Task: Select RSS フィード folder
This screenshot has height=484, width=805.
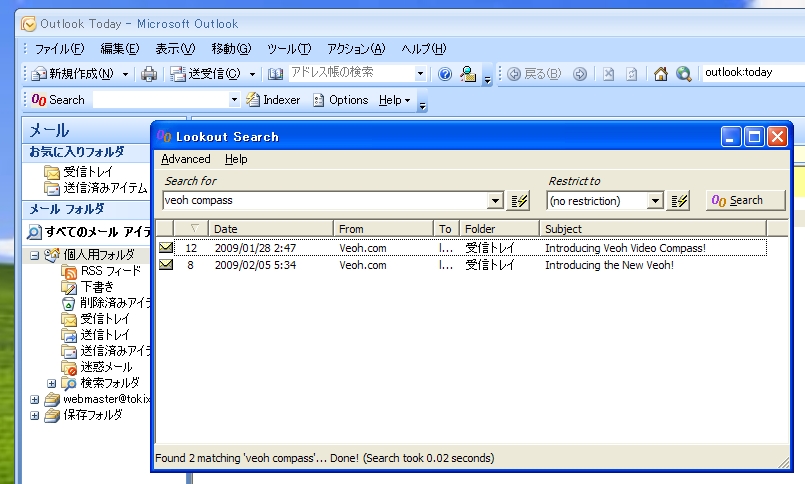Action: [101, 270]
